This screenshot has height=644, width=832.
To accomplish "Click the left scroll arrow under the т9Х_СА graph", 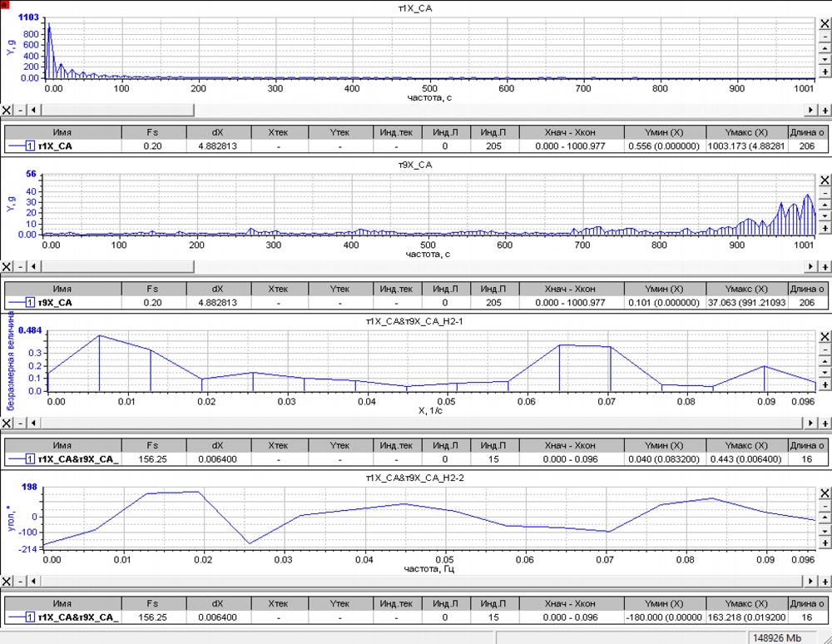I will pyautogui.click(x=34, y=266).
